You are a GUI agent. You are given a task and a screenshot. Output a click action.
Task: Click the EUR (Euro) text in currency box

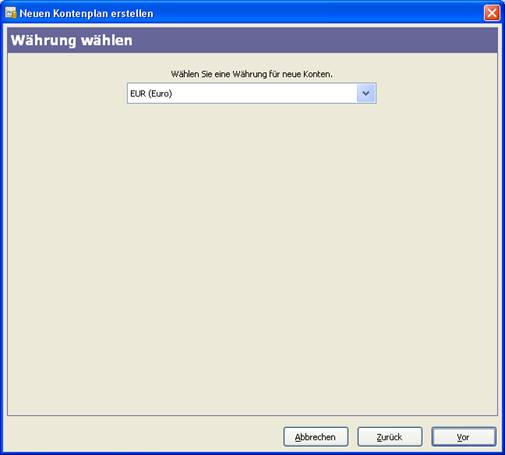pos(151,94)
